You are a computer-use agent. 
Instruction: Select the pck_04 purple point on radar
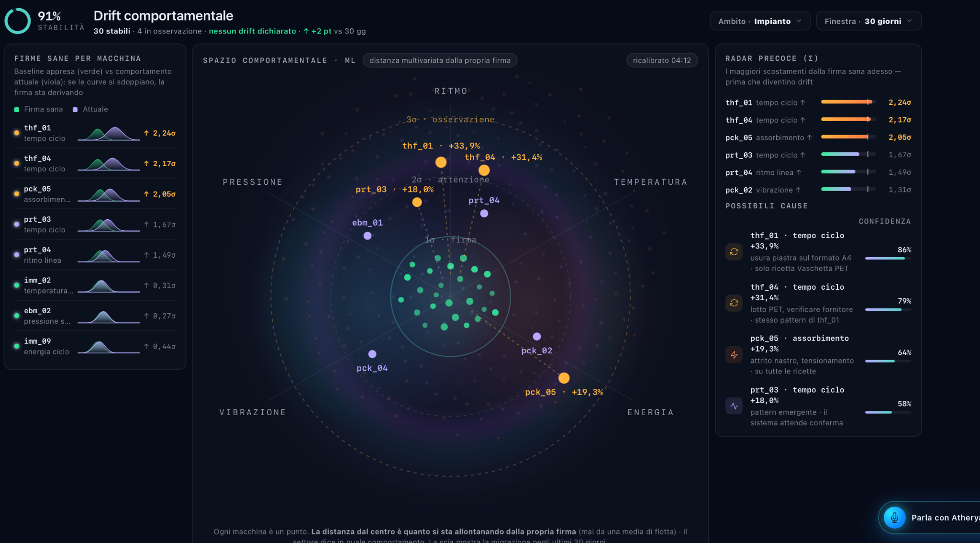pyautogui.click(x=372, y=354)
